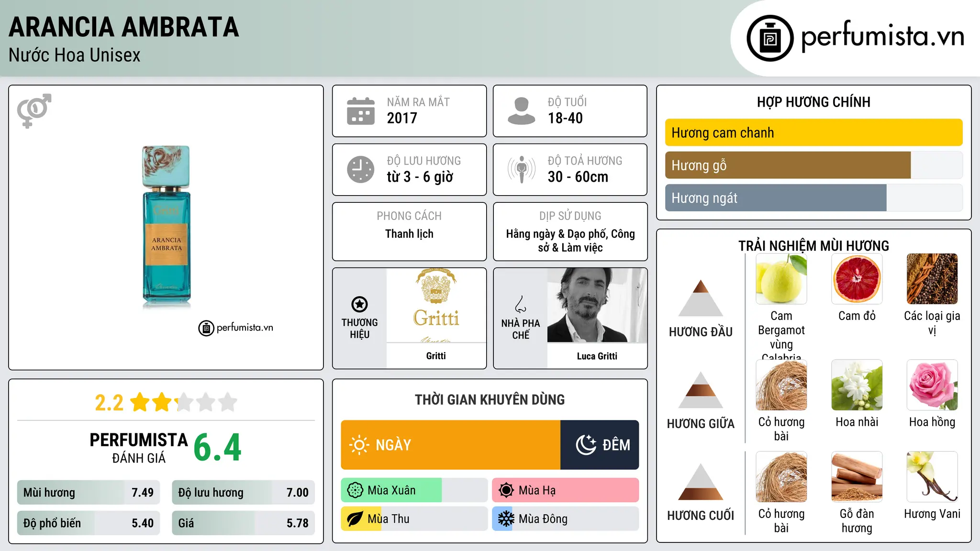Click the age range 18-40 value
This screenshot has width=980, height=551.
pyautogui.click(x=565, y=118)
